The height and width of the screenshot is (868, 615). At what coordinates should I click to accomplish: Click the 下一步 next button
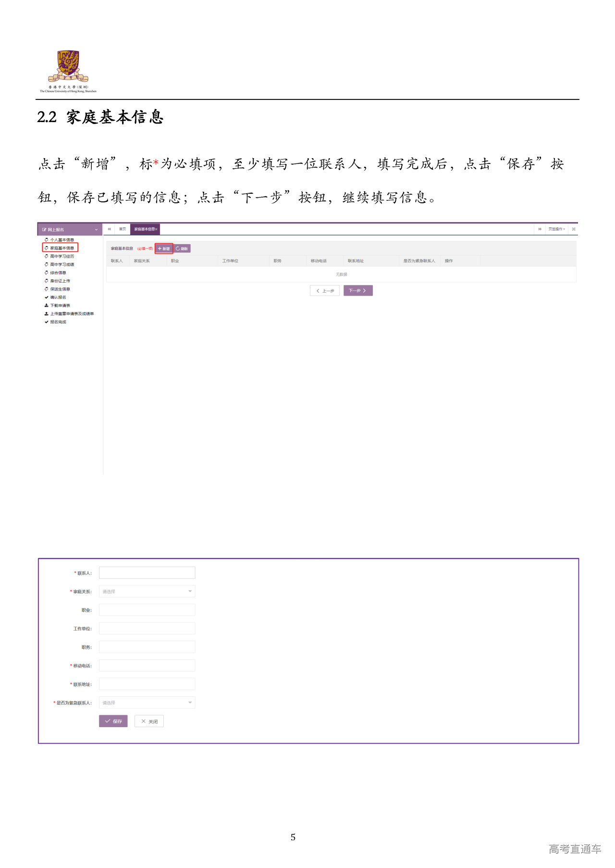[x=358, y=291]
